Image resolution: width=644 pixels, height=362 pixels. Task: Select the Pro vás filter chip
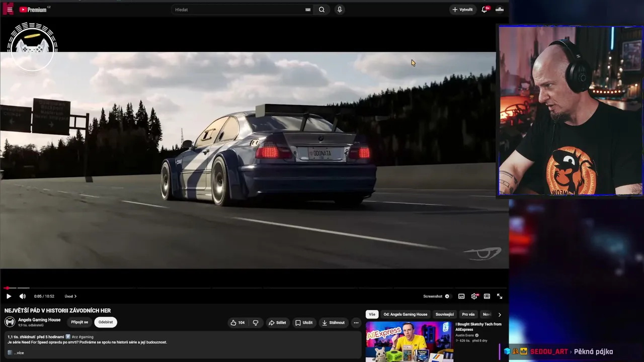pyautogui.click(x=468, y=314)
